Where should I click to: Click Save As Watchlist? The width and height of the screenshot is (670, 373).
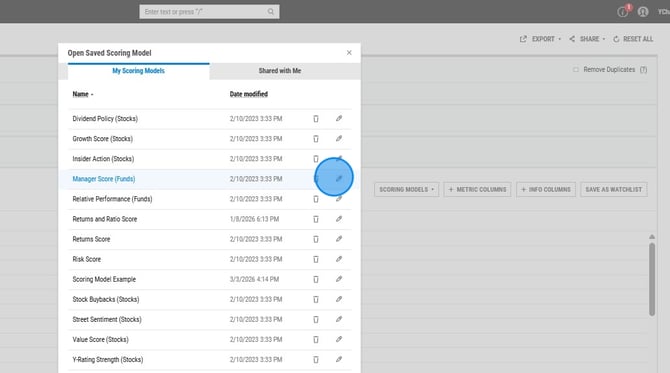click(x=614, y=189)
